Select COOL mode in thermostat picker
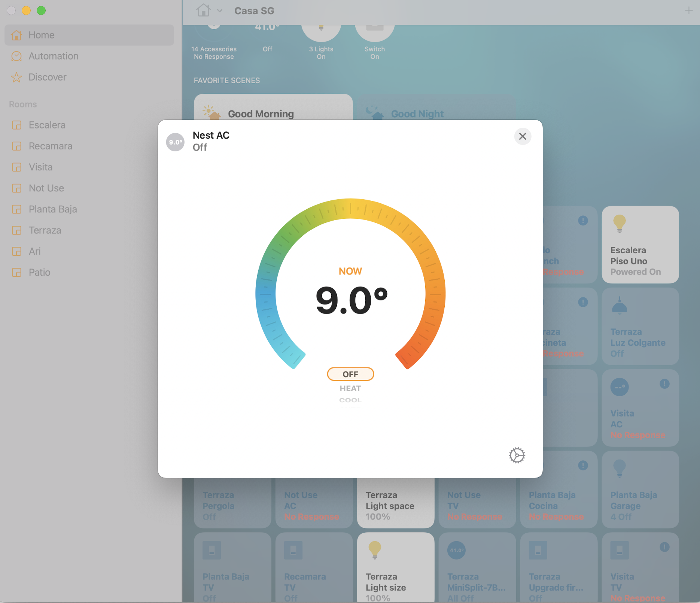Viewport: 700px width, 603px height. tap(350, 400)
